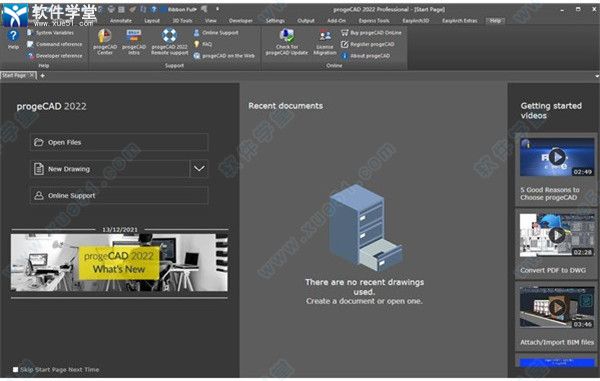The width and height of the screenshot is (600, 381).
Task: Launch progeCAD Center from the ribbon
Action: 105,41
